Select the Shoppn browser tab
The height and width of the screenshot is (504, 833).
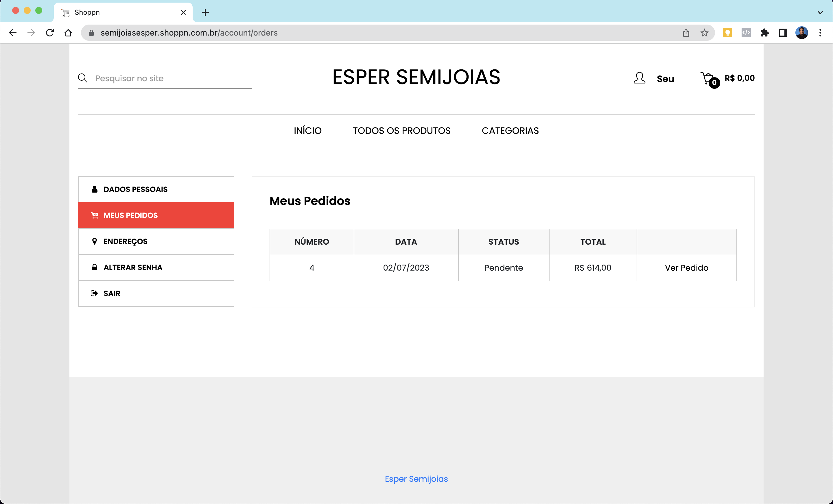tap(123, 12)
